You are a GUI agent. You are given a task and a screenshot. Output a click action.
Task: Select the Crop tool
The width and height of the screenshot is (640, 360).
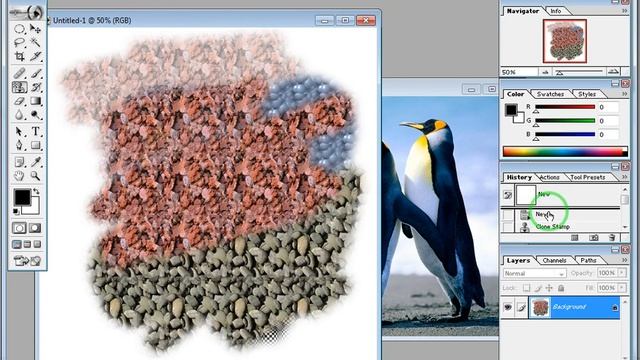(19, 56)
